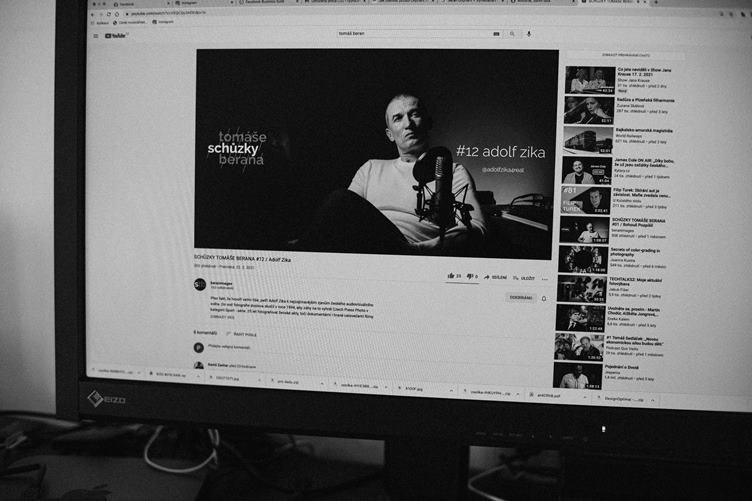
Task: Open Sort comments (Řadit podle)
Action: coord(242,334)
